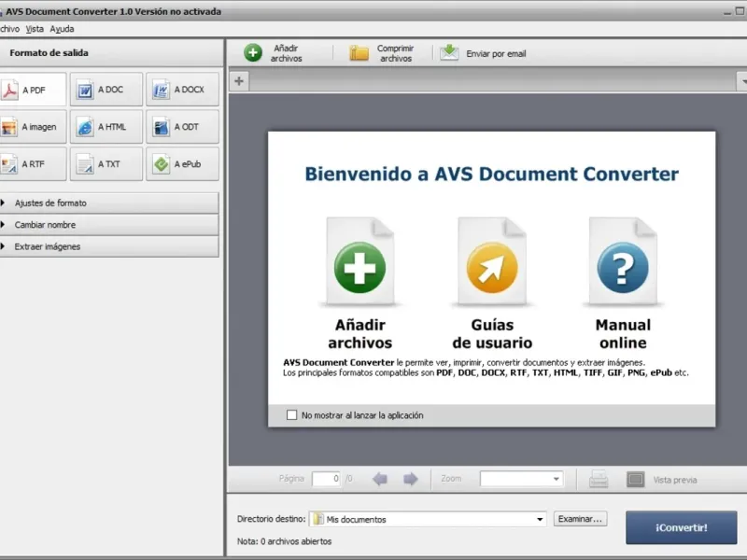Go to next page arrow

tap(410, 479)
